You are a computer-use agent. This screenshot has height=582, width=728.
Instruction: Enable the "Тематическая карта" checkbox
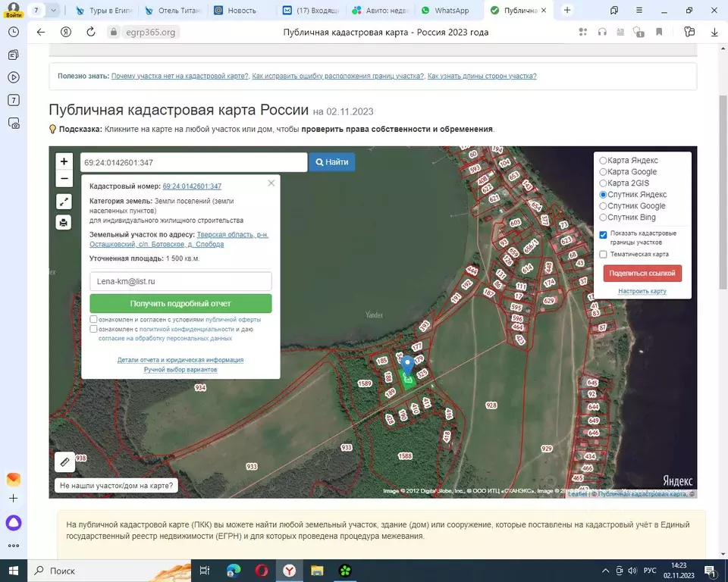point(603,254)
